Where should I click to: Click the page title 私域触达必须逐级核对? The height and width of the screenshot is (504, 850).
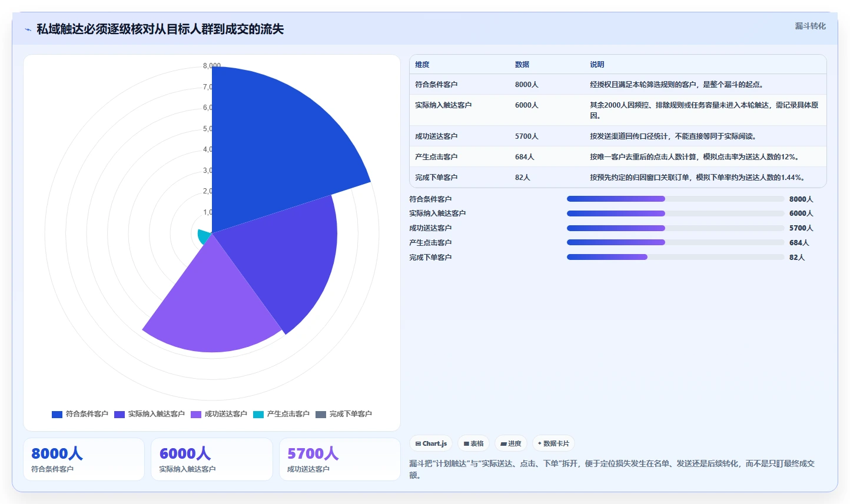click(160, 29)
